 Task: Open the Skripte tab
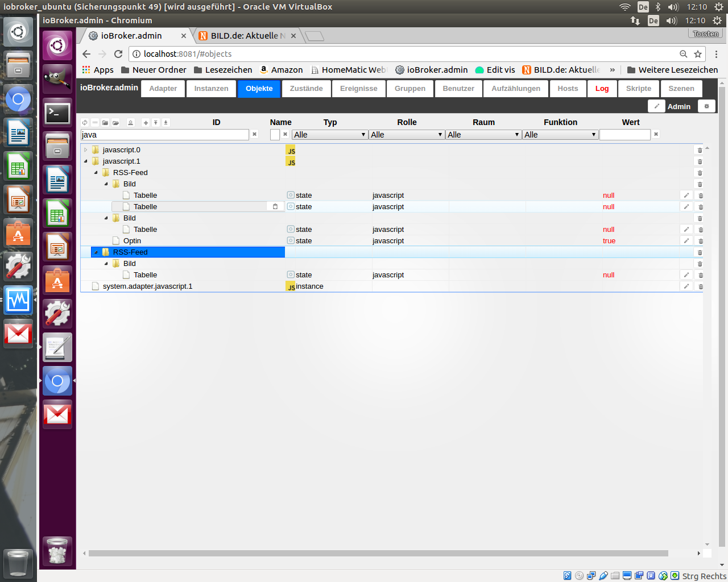639,89
